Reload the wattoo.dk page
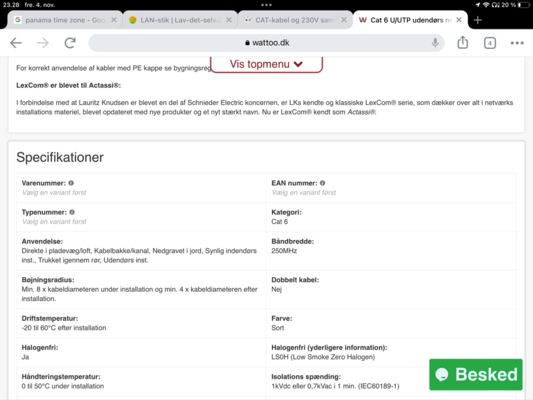Screen dimensions: 533x400 (x=70, y=43)
